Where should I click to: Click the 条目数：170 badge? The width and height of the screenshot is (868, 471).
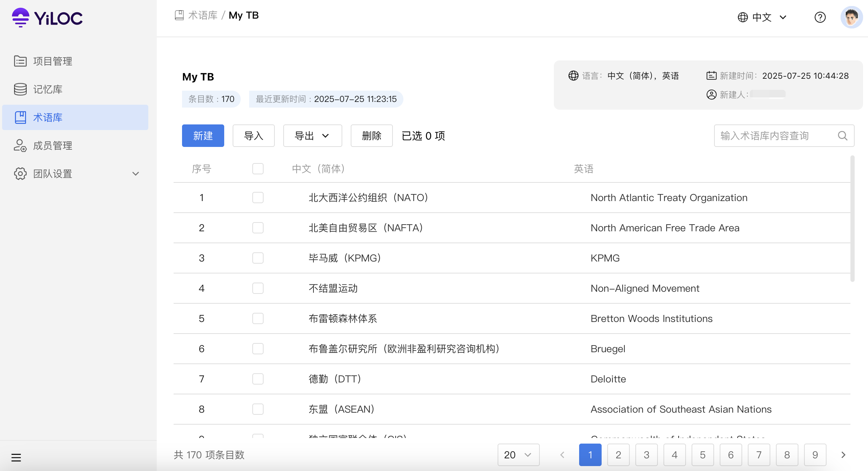211,99
